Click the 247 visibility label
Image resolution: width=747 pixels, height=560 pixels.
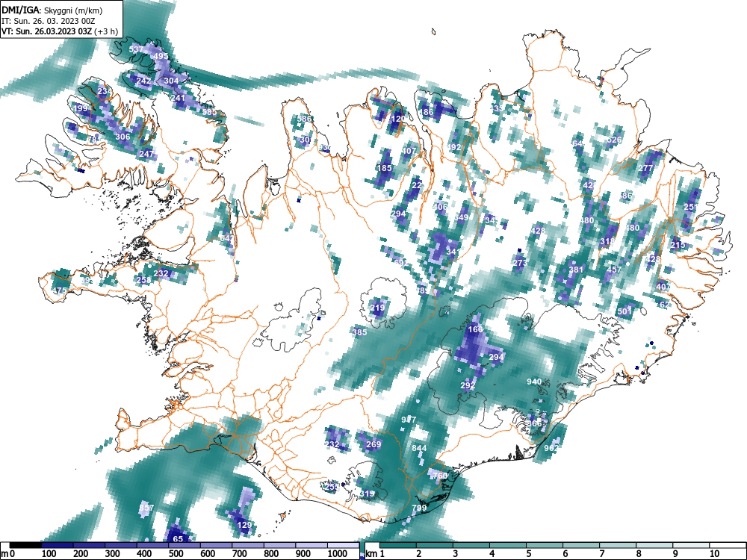[x=146, y=155]
